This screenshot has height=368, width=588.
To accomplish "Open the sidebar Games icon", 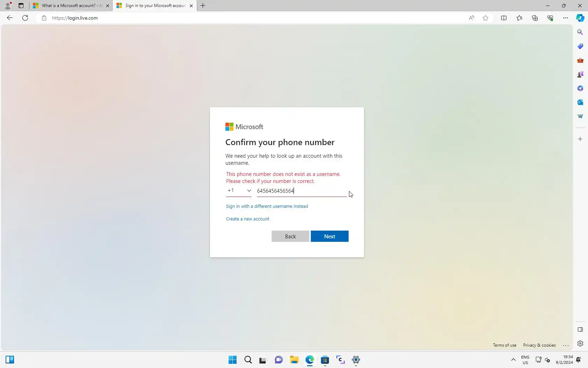I will coord(580,74).
